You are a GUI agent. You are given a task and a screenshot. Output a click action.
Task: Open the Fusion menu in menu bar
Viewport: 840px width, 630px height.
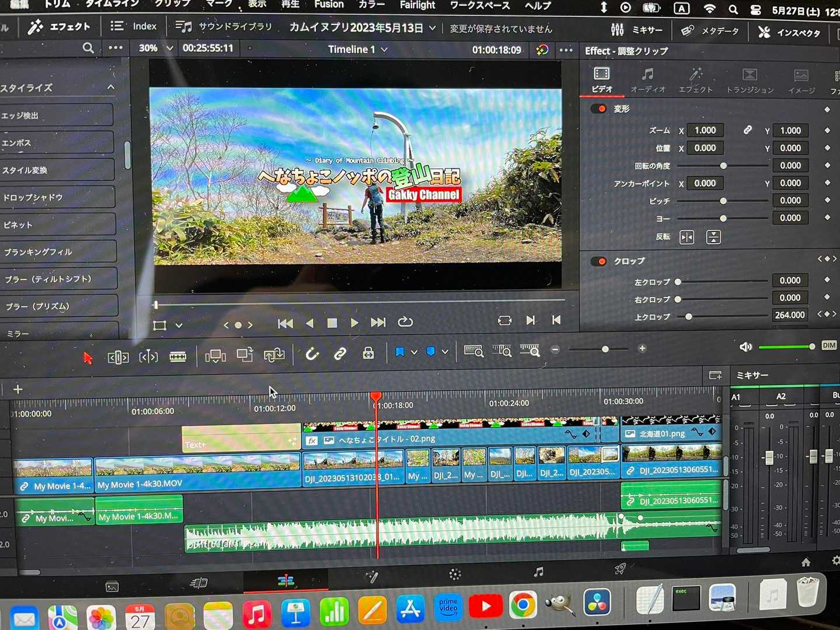pos(329,5)
